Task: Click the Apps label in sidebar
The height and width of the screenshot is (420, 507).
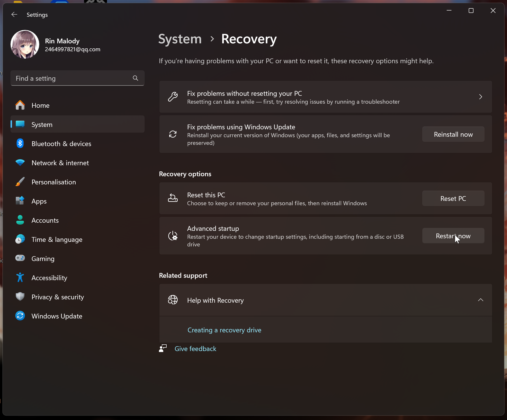Action: pos(39,201)
